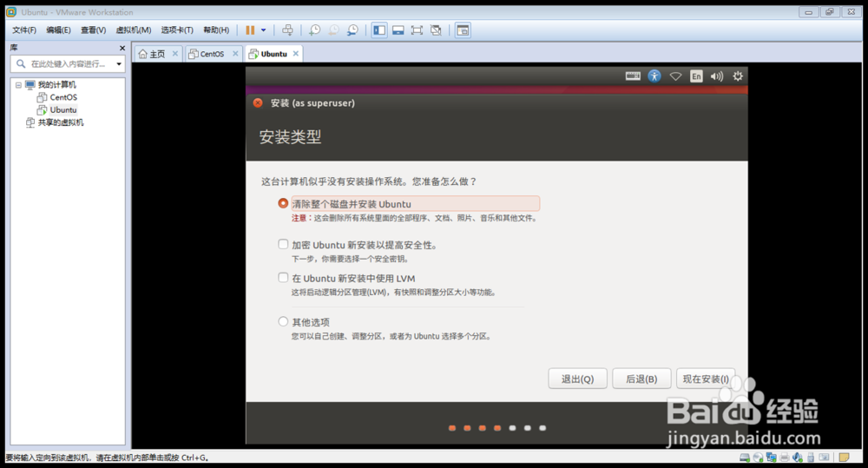Toggle the library sidebar view button
This screenshot has width=868, height=468.
point(379,30)
